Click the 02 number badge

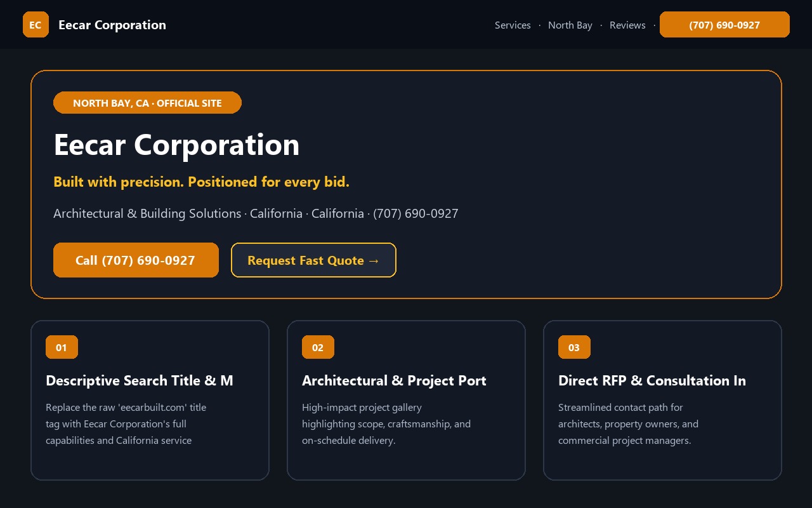tap(318, 347)
